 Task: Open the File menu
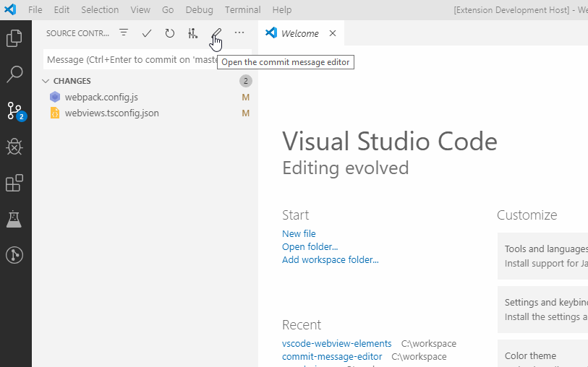tap(35, 9)
